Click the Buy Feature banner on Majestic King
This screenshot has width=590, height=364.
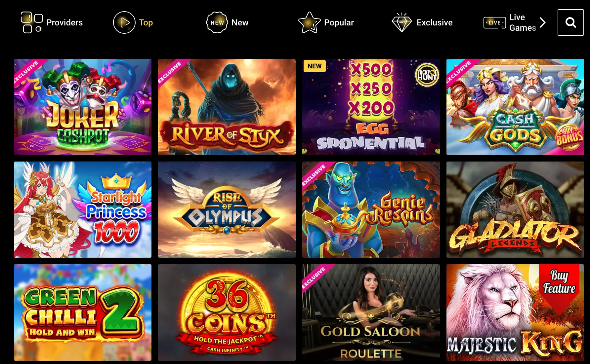click(x=559, y=285)
